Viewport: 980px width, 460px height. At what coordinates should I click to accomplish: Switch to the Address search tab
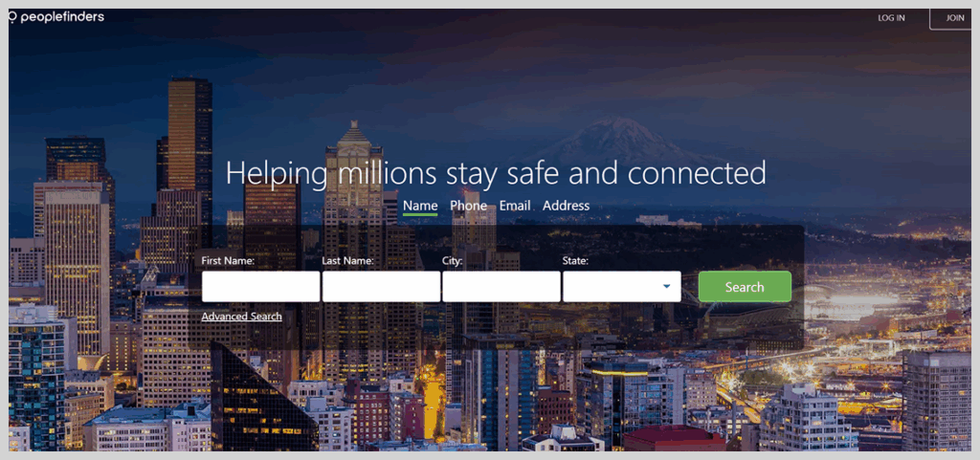[566, 206]
